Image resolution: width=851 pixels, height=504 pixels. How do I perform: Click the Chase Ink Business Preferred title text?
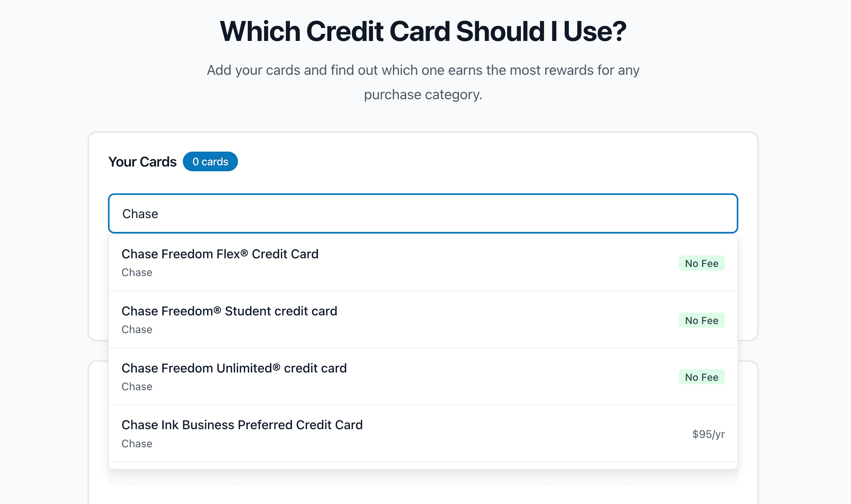coord(242,425)
